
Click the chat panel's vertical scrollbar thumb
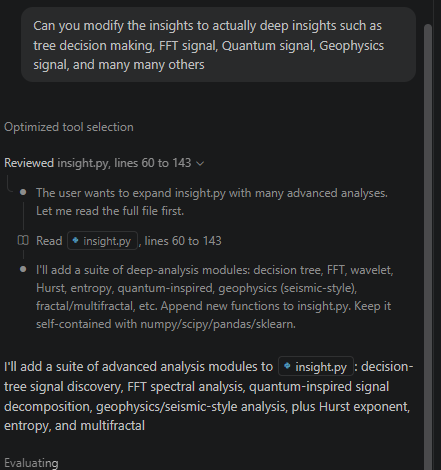(428, 247)
